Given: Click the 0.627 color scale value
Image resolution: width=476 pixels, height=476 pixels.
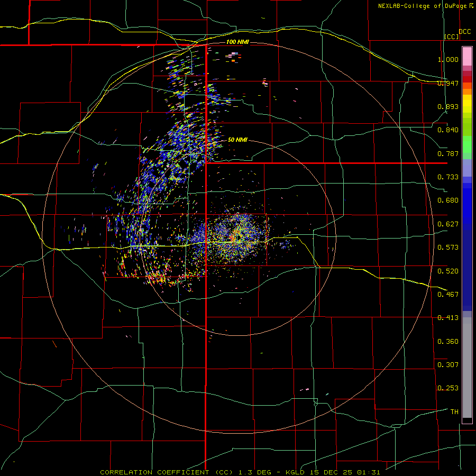Looking at the screenshot, I should click(448, 224).
